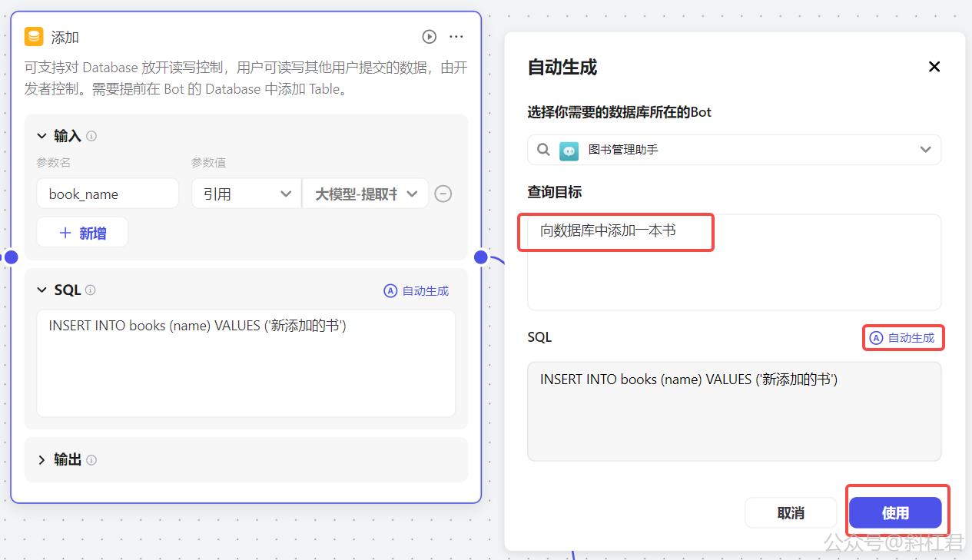Click the generated SQL result box in dialog
Viewport: 972px width, 560px height.
[x=735, y=412]
